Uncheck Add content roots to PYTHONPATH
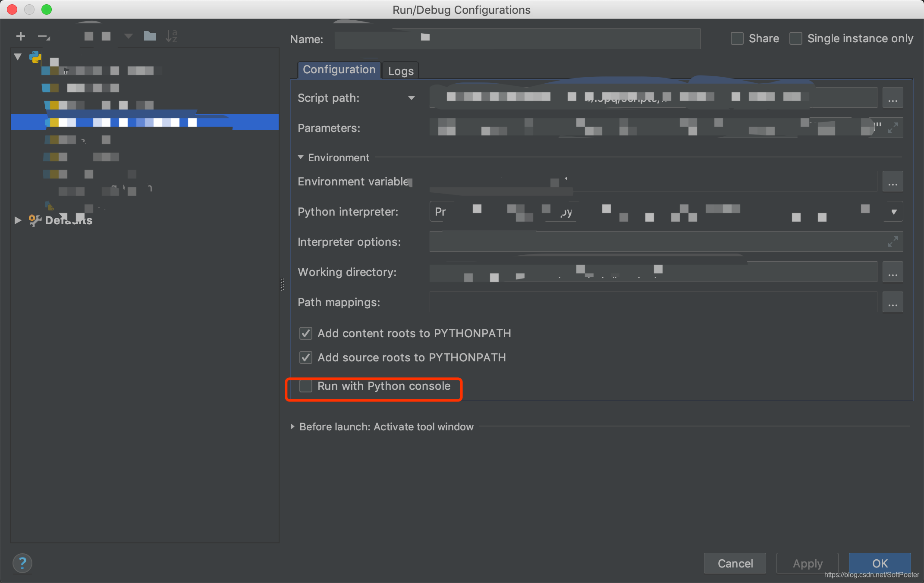 click(x=306, y=333)
